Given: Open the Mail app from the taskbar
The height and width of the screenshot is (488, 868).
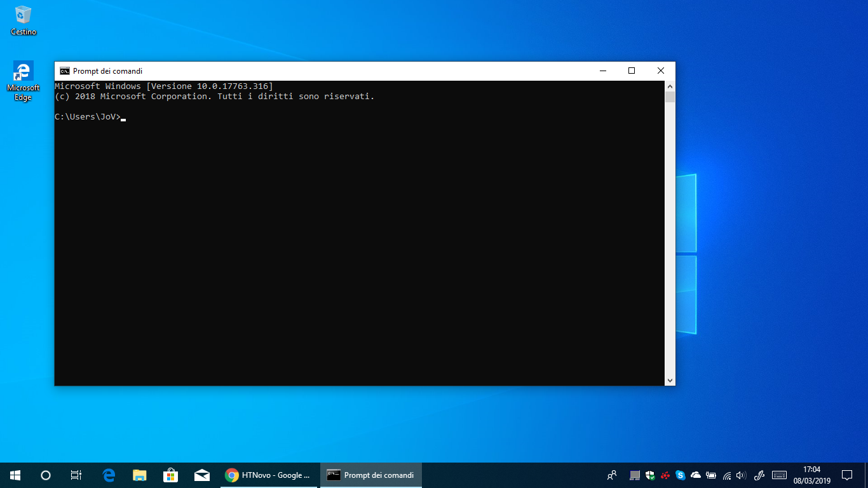Looking at the screenshot, I should 202,475.
